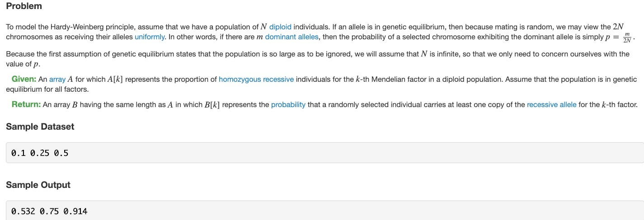The height and width of the screenshot is (220, 644).
Task: Click the 'Problem' heading
Action: pyautogui.click(x=24, y=6)
